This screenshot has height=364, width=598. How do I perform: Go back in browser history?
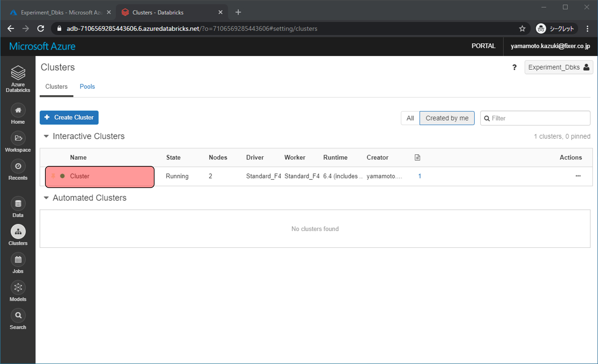pyautogui.click(x=11, y=28)
